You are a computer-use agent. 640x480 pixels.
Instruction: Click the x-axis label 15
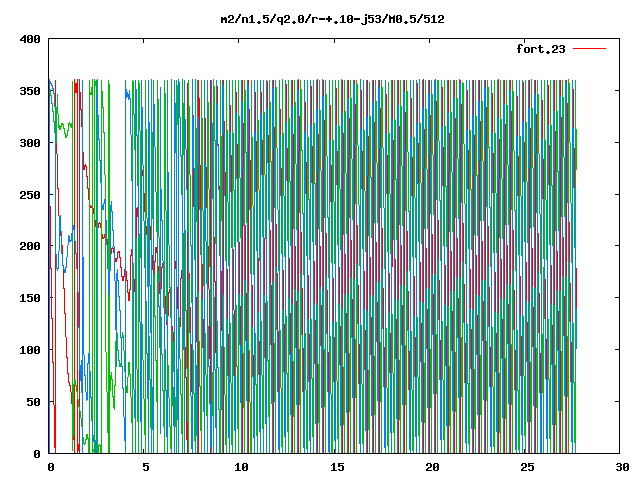[x=337, y=467]
